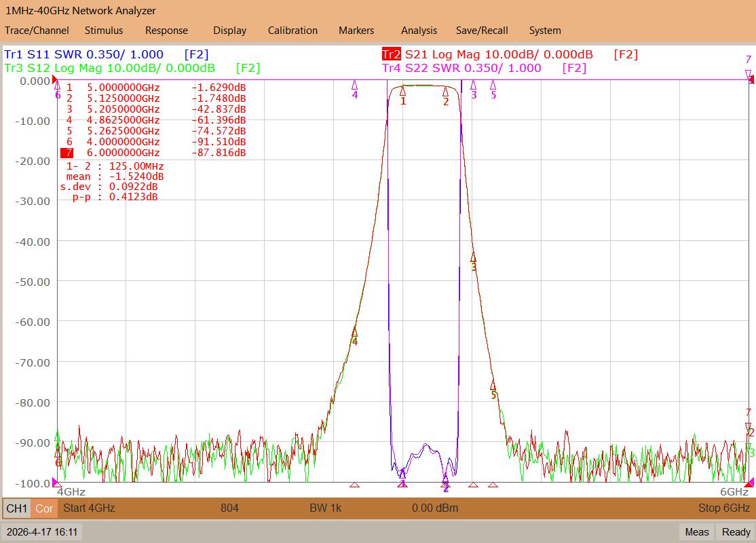Select trace Tr4 S22 SWR label
Screen dimensions: 756x543
(x=484, y=68)
